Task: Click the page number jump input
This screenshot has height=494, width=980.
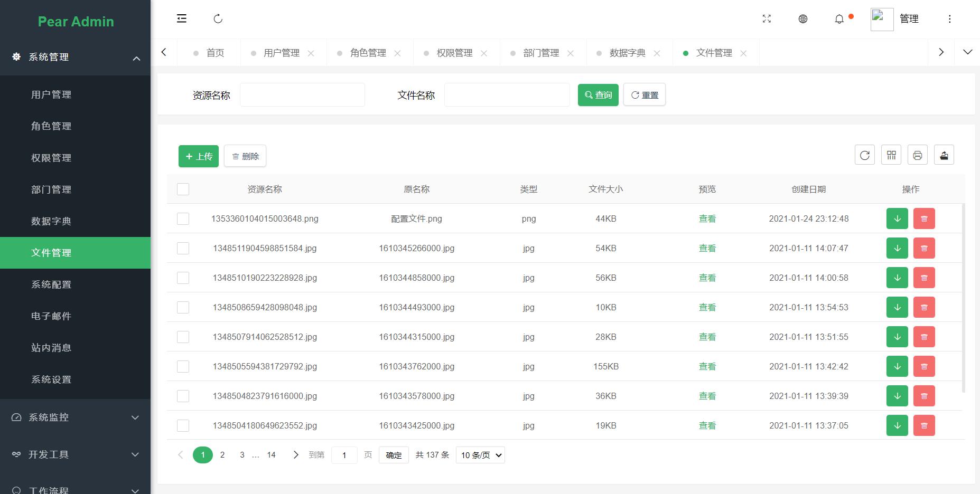Action: (344, 455)
